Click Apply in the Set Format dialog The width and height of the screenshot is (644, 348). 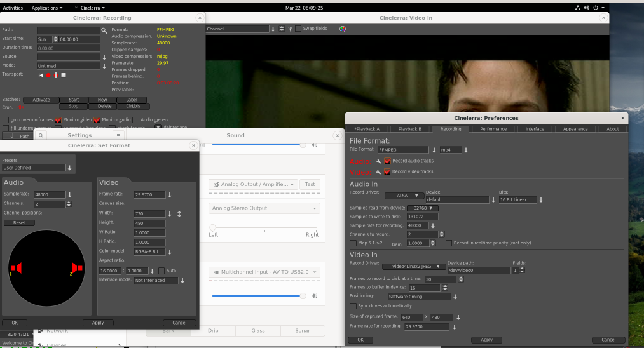97,323
